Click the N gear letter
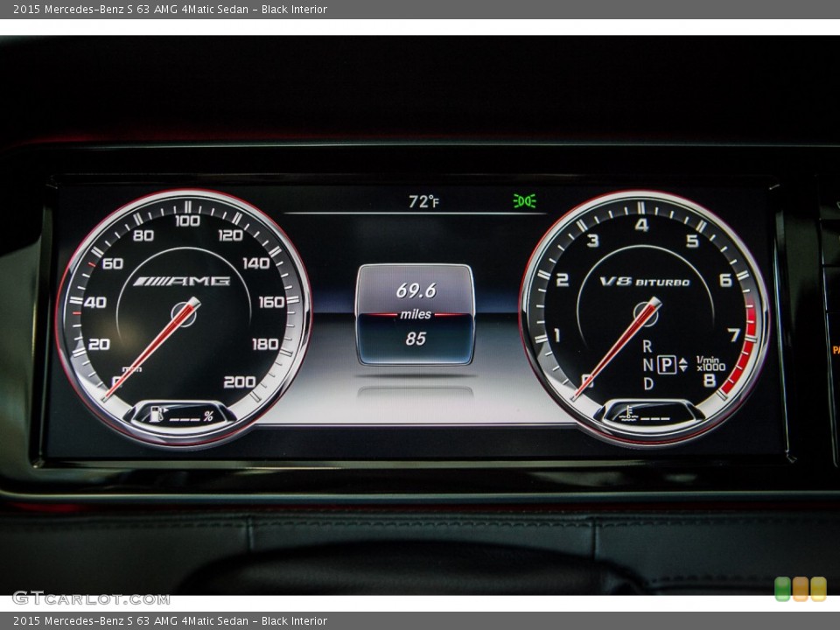 point(647,365)
